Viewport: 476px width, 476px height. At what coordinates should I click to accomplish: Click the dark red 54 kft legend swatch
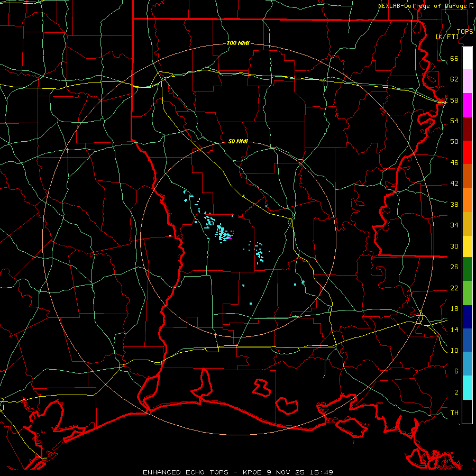pos(467,129)
